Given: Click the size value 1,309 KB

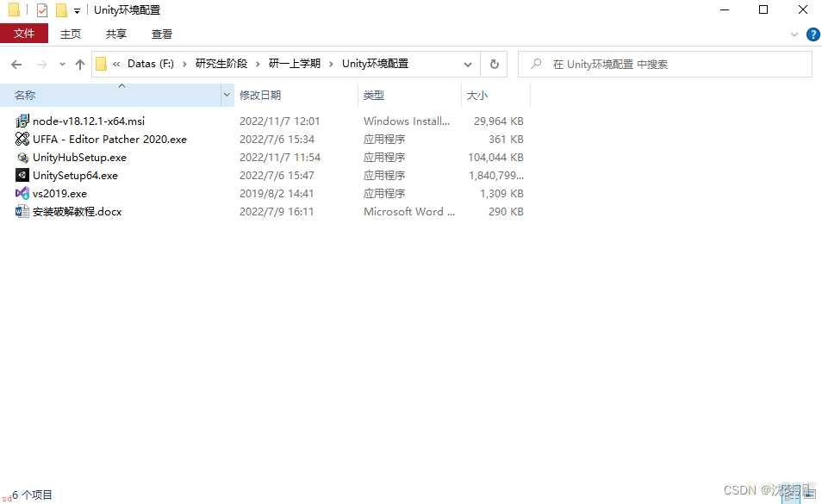Looking at the screenshot, I should click(x=501, y=193).
